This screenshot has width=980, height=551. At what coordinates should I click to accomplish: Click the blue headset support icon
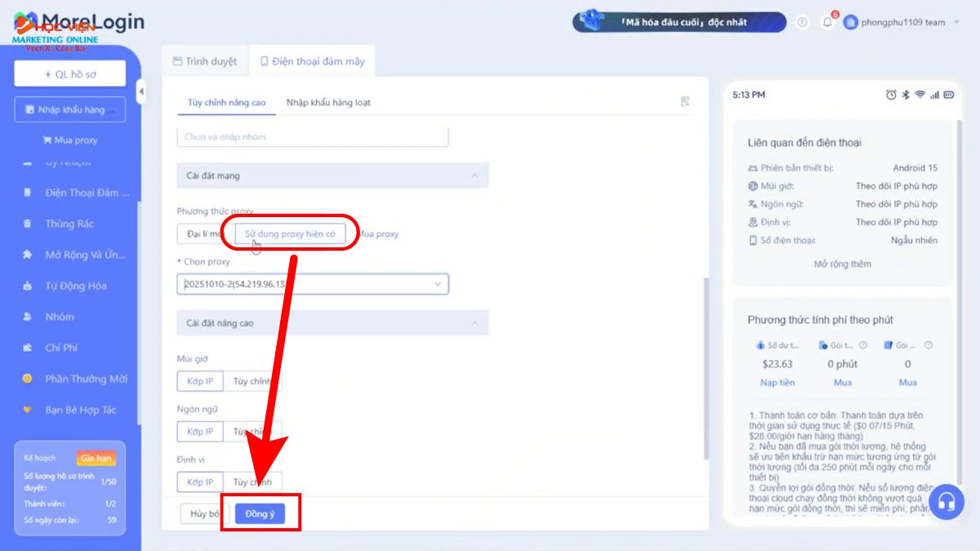coord(946,502)
